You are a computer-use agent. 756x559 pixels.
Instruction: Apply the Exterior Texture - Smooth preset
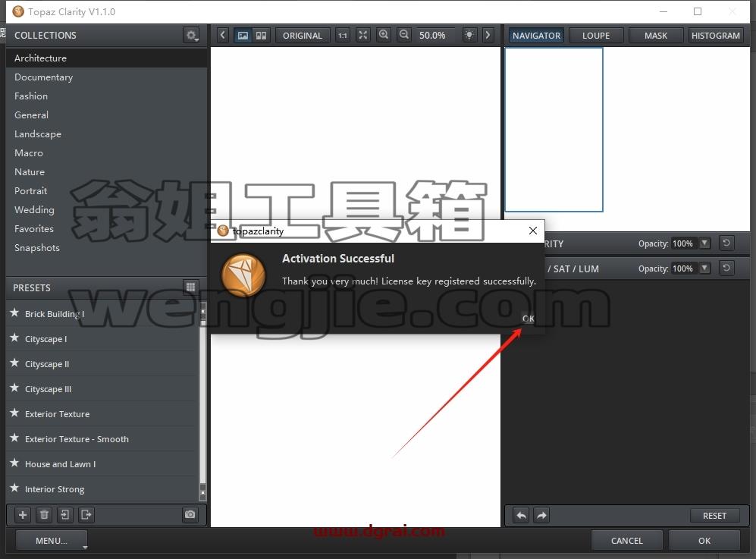pyautogui.click(x=102, y=439)
